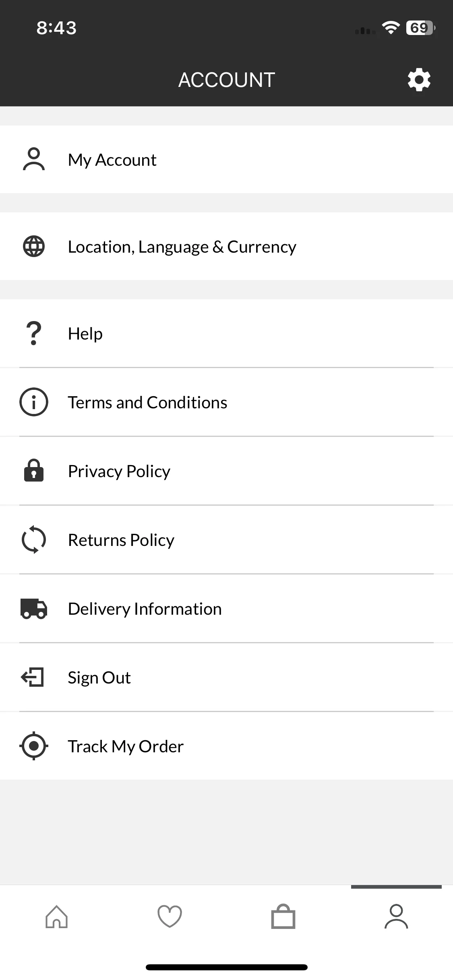Go to the Home tab
Image resolution: width=453 pixels, height=980 pixels.
pyautogui.click(x=57, y=917)
